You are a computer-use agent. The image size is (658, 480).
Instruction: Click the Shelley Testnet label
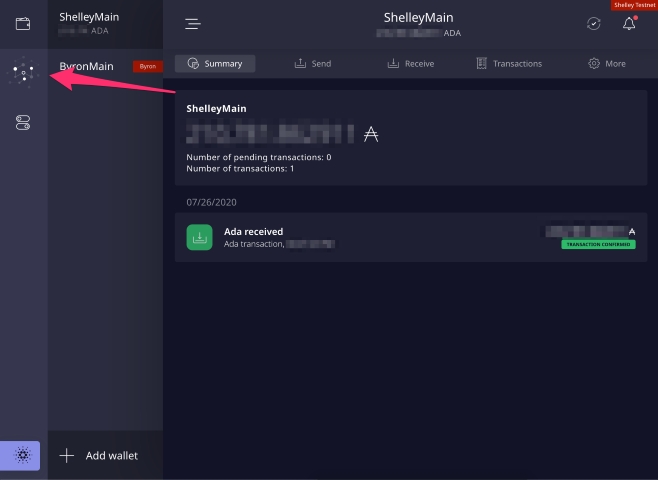[633, 5]
